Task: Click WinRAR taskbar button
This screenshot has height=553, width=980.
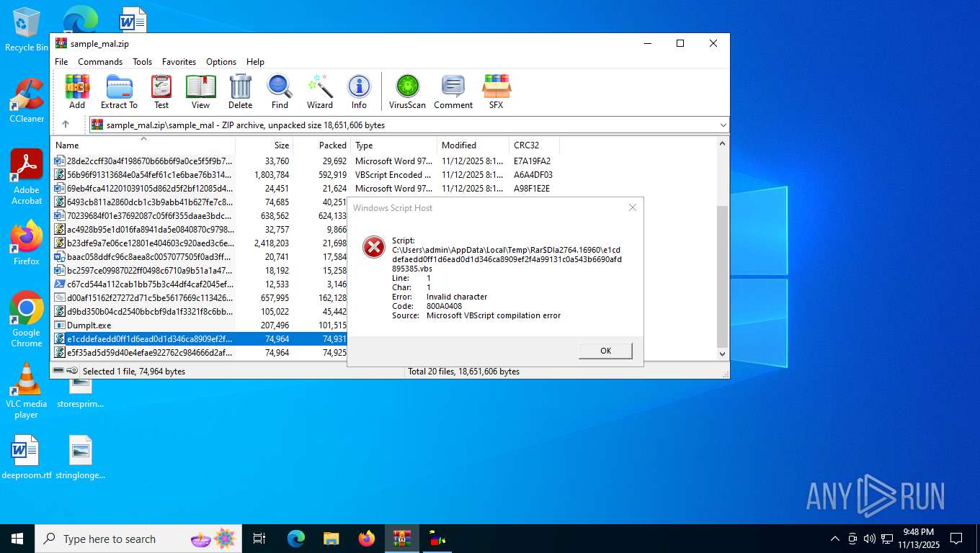Action: point(401,539)
